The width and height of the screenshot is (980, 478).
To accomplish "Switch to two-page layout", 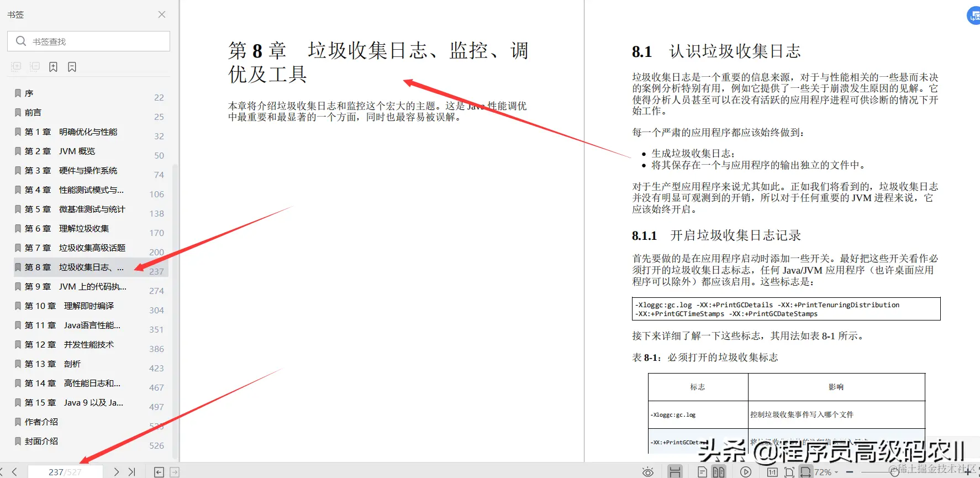I will coord(719,472).
